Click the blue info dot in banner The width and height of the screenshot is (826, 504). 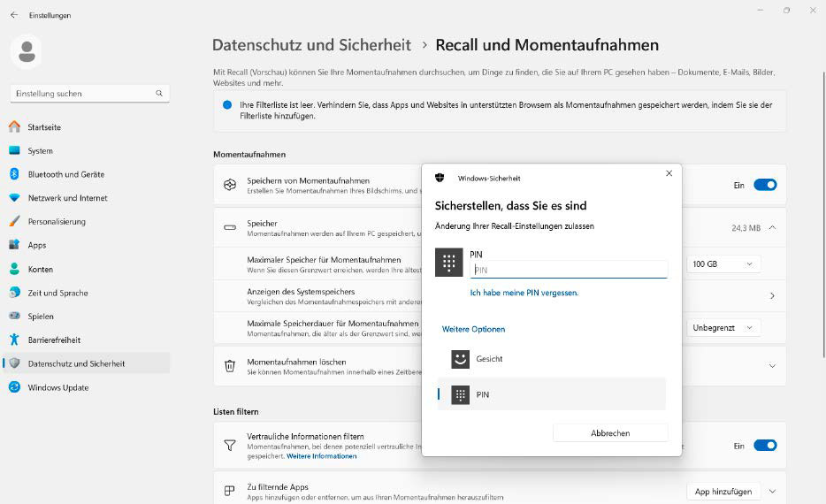227,105
